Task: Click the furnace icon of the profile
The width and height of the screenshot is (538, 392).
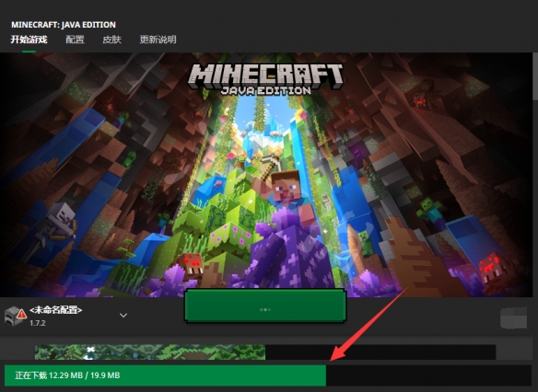Action: (14, 316)
